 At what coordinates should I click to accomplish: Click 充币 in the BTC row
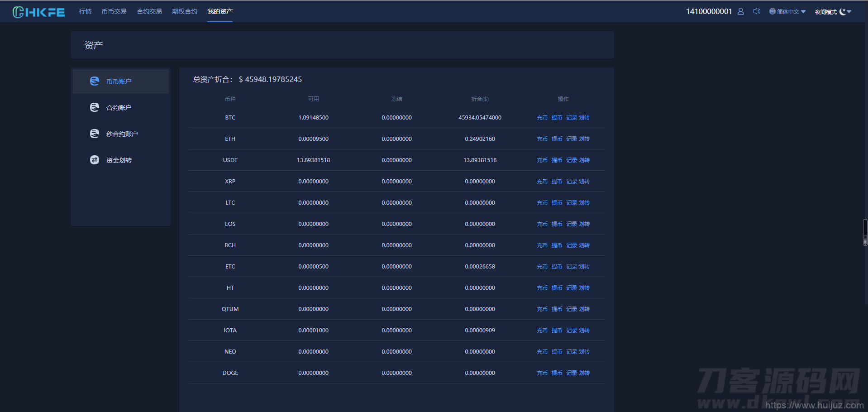(542, 118)
